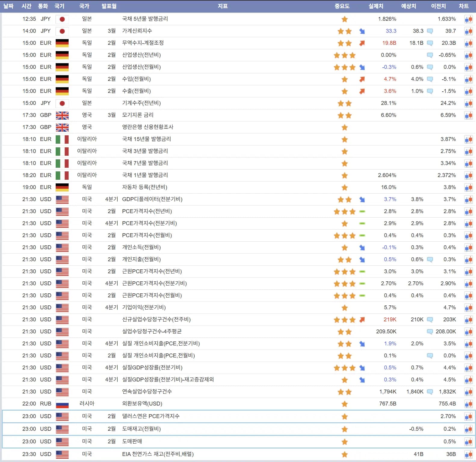The width and height of the screenshot is (476, 462).
Task: Open 댈러스연은 PCE가격지수 indicator
Action: 151,416
